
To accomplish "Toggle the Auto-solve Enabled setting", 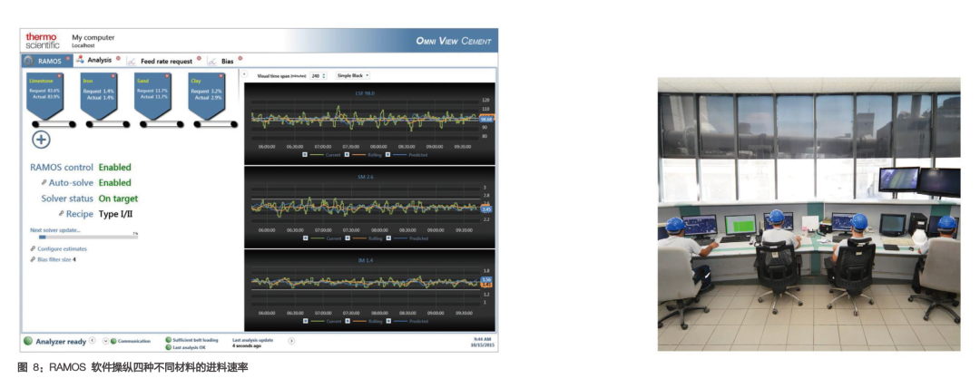I will (115, 183).
